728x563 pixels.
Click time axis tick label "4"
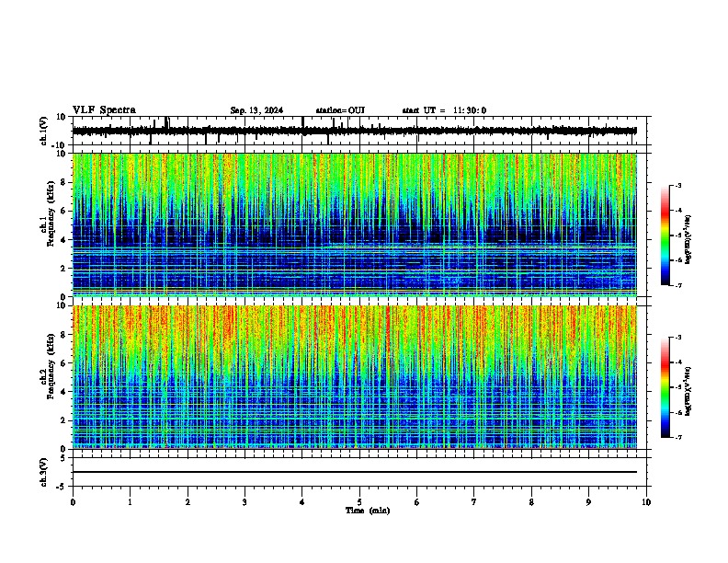pos(302,502)
